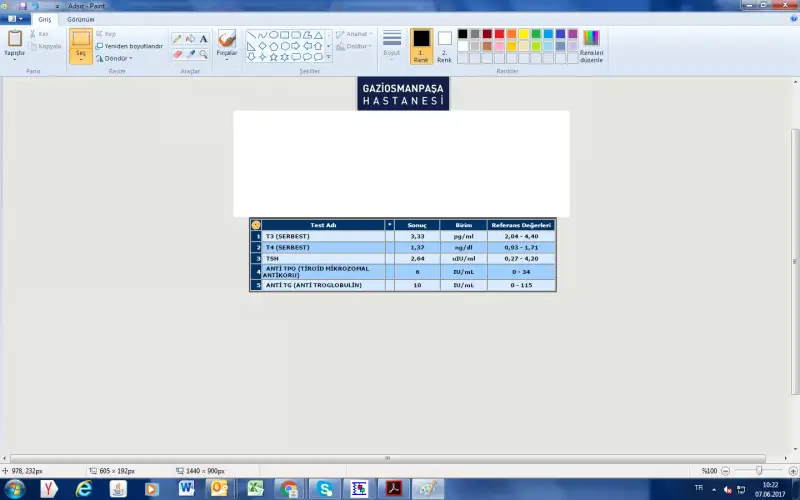This screenshot has width=800, height=500.
Task: Select the Eraser tool
Action: (177, 54)
